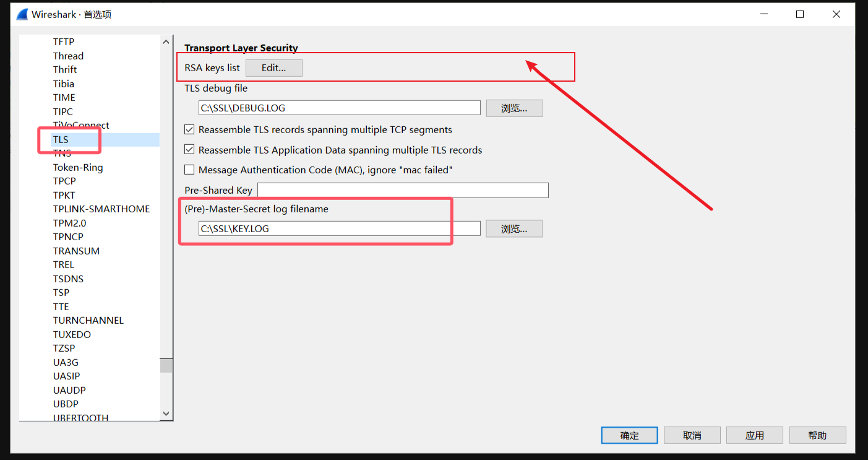Minimize the Wireshark preferences window
Image resolution: width=868 pixels, height=460 pixels.
pos(763,14)
